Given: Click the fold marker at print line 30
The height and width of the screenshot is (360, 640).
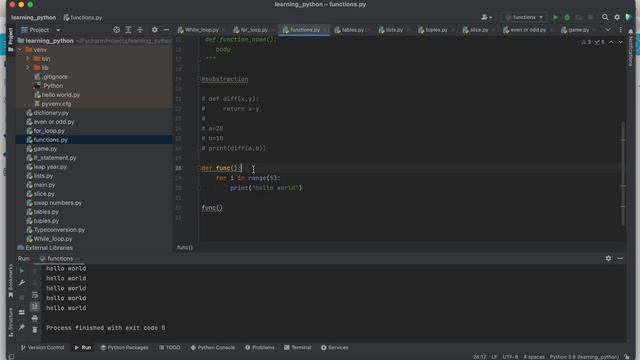Looking at the screenshot, I should click(x=199, y=188).
